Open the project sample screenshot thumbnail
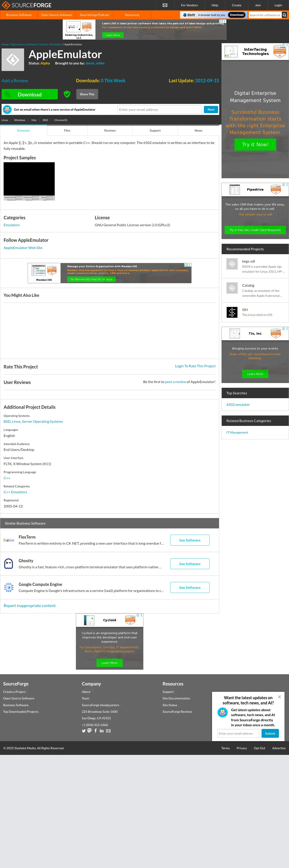This screenshot has height=868, width=289. tap(29, 181)
